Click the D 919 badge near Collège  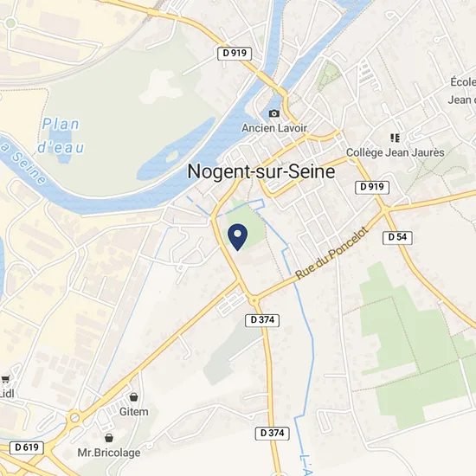coord(372,187)
